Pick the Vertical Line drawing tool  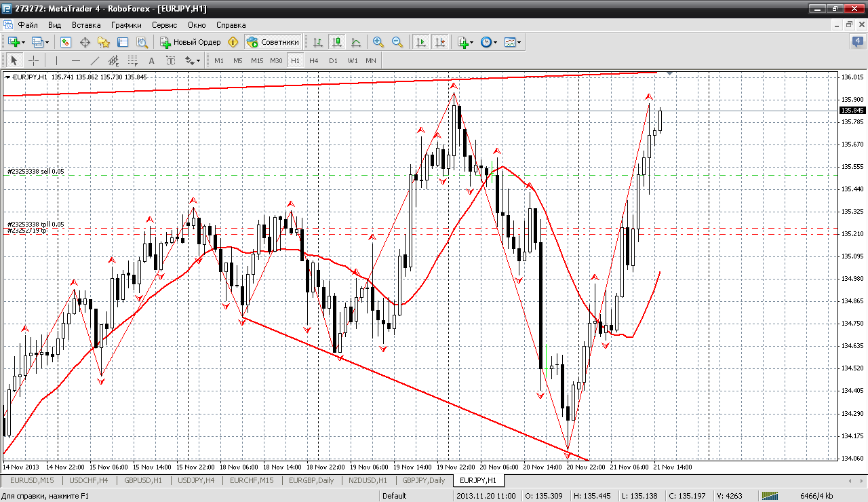click(x=56, y=60)
